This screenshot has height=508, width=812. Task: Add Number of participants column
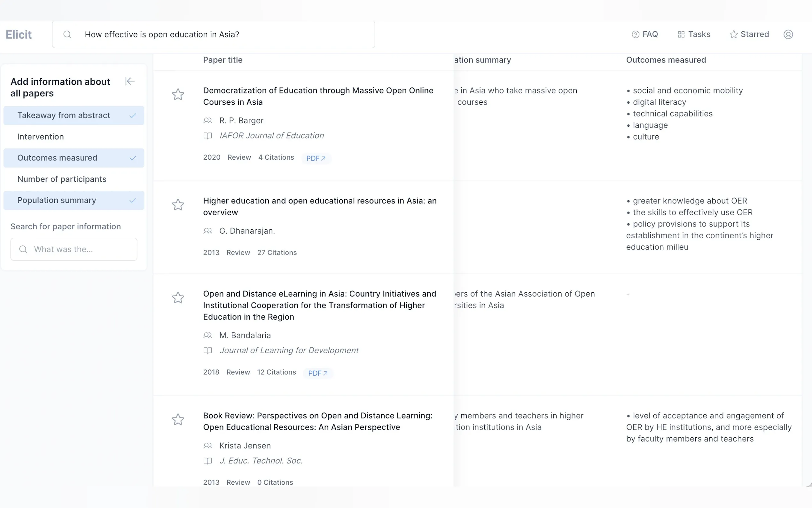click(x=74, y=179)
